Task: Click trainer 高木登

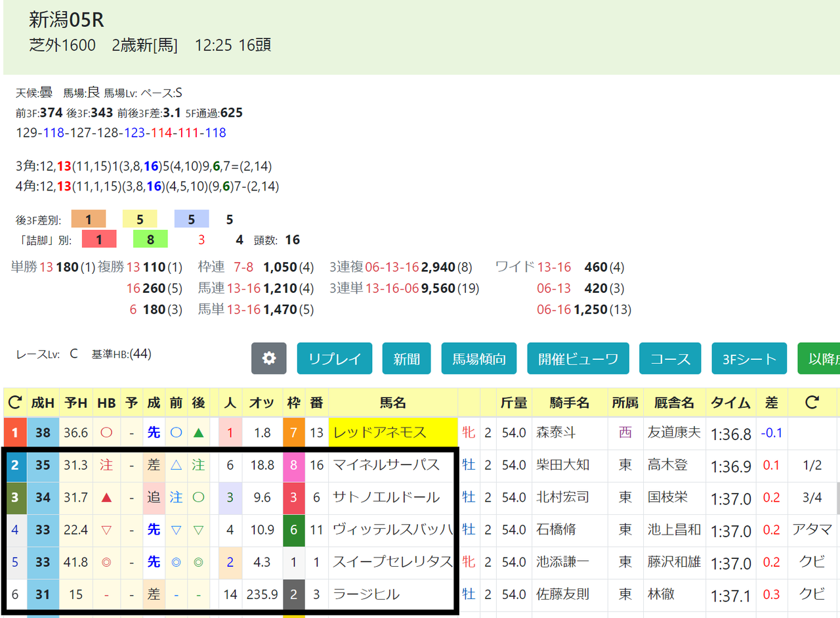Action: click(667, 465)
